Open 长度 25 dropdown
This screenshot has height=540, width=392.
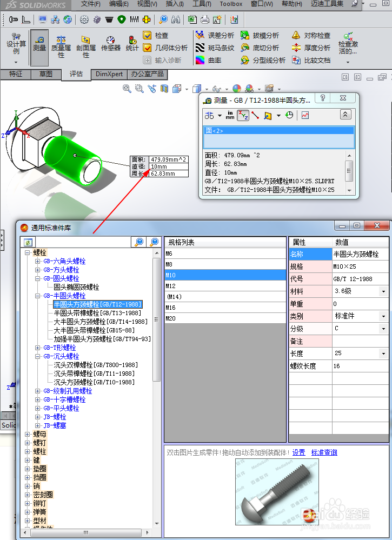coord(384,354)
